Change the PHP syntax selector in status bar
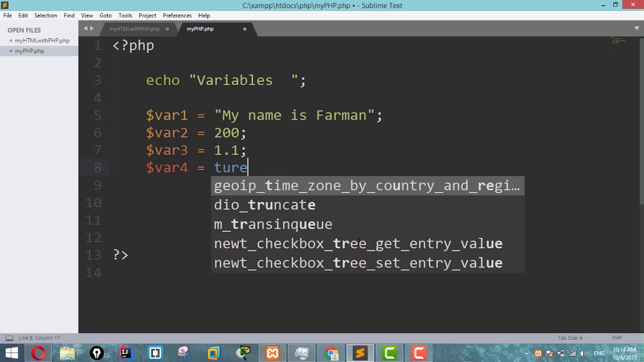This screenshot has width=644, height=362. pos(617,338)
